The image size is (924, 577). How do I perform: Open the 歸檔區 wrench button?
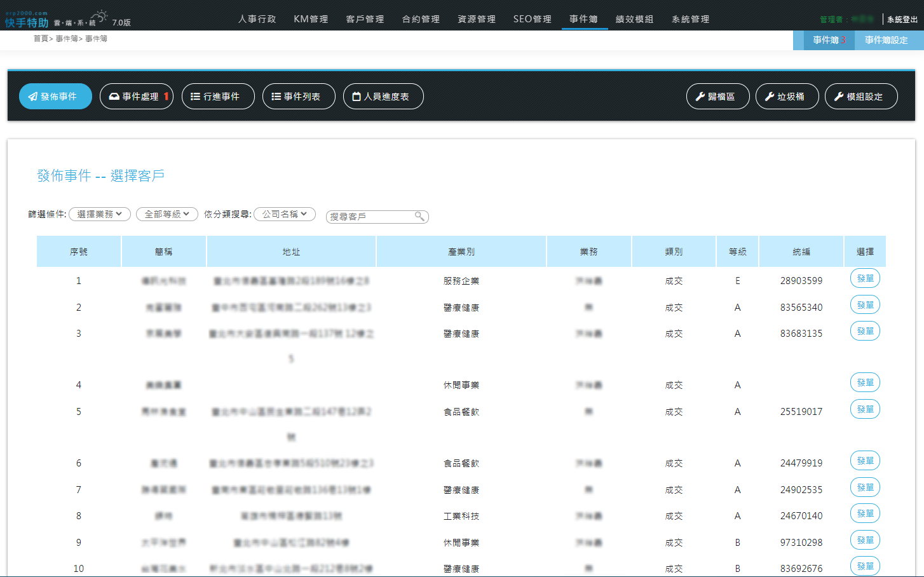[x=718, y=97]
